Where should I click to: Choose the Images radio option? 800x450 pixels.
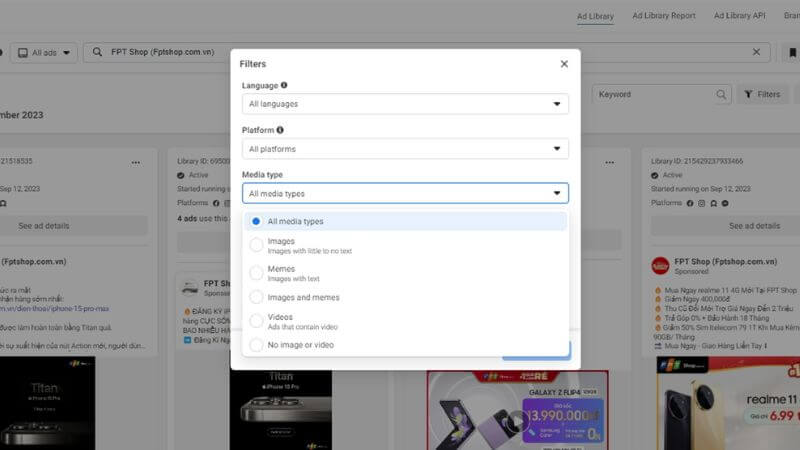[x=257, y=245]
